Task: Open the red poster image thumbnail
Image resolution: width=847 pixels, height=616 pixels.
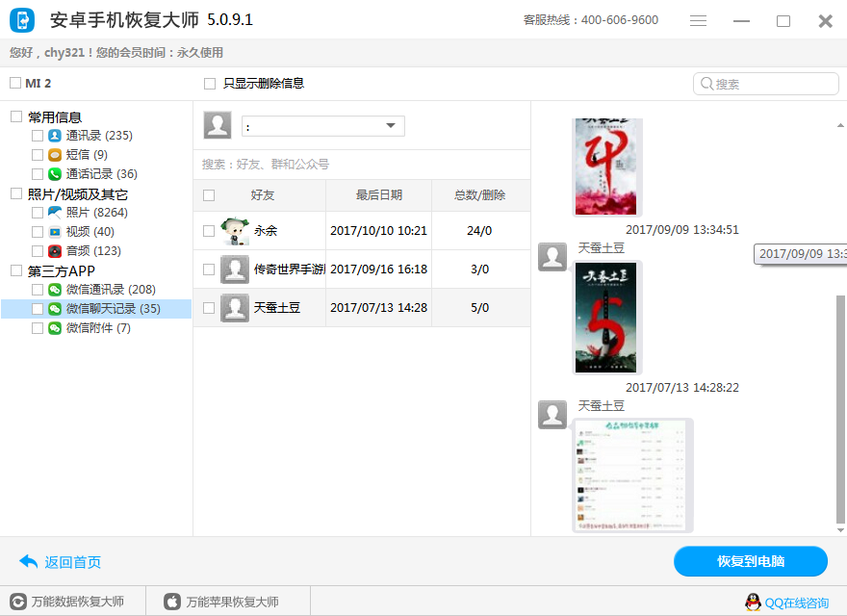Action: [606, 167]
